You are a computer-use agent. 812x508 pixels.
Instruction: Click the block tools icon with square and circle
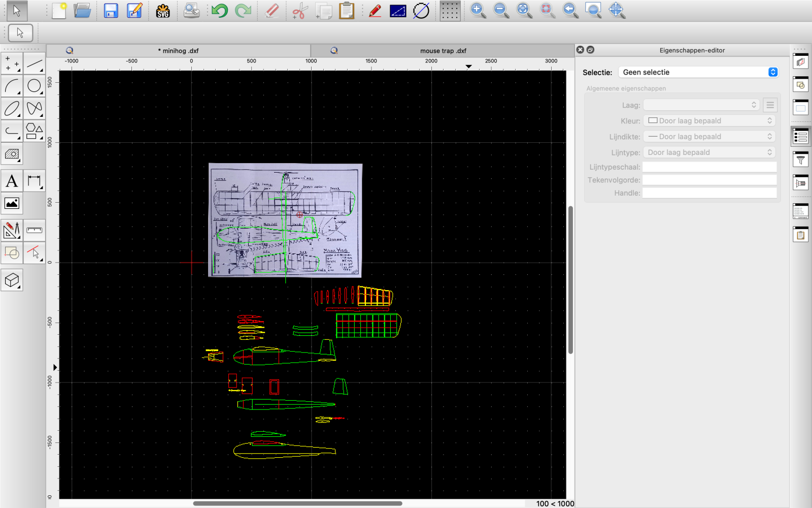tap(12, 252)
